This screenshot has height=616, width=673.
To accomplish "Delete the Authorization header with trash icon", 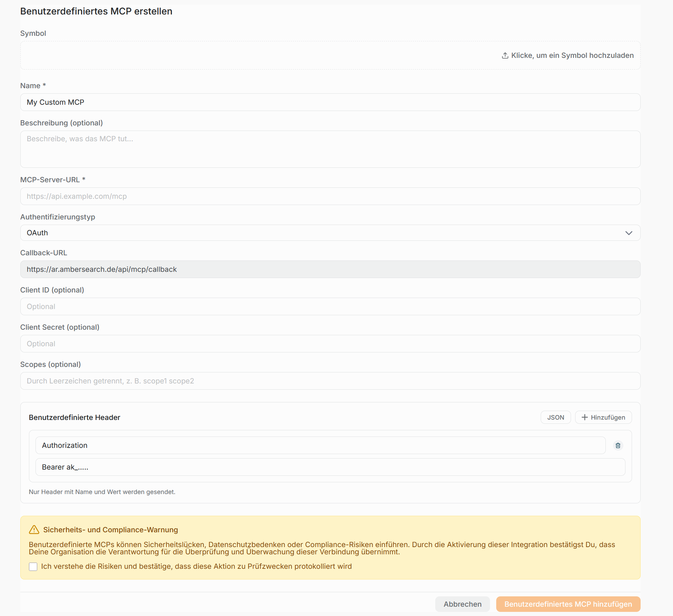I will [618, 445].
